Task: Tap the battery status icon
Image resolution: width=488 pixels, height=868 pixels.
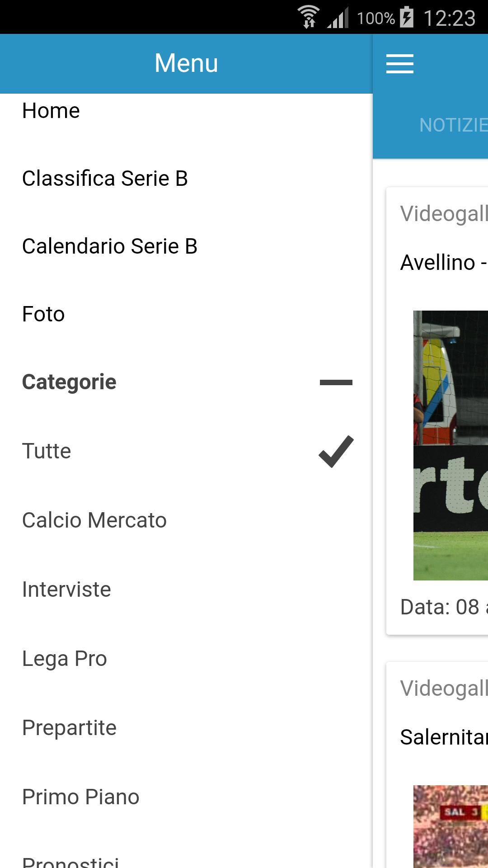Action: click(x=407, y=18)
